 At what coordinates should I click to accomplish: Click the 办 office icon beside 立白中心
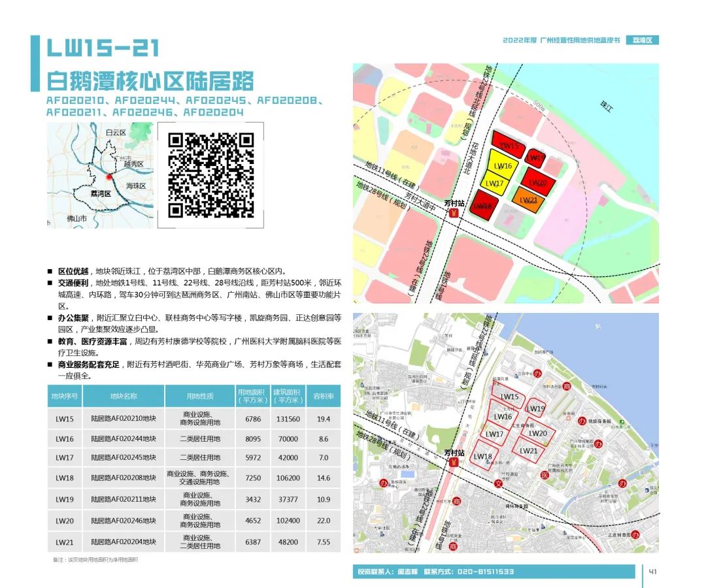click(x=537, y=374)
